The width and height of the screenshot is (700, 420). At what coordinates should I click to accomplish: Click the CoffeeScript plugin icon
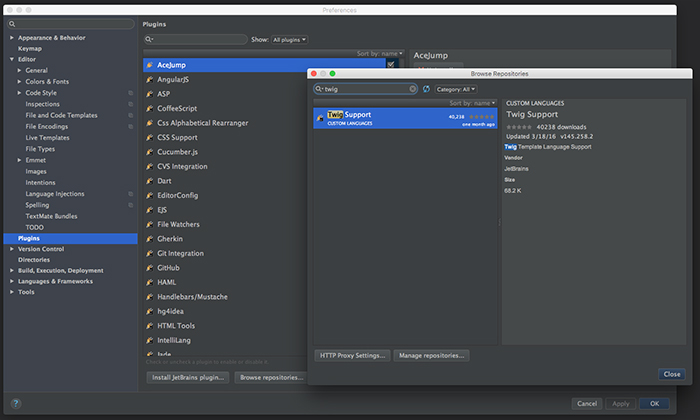(149, 108)
